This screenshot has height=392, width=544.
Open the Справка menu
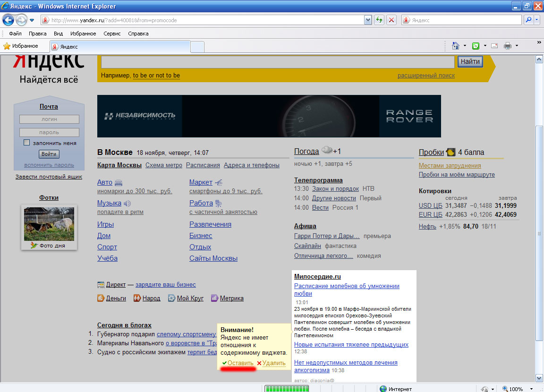pyautogui.click(x=138, y=34)
